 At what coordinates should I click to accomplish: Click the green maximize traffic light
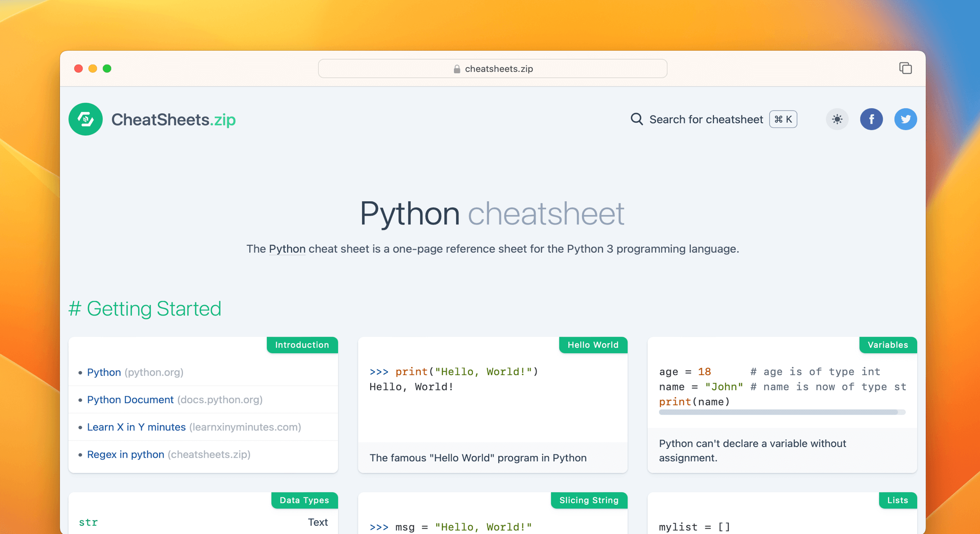click(107, 68)
